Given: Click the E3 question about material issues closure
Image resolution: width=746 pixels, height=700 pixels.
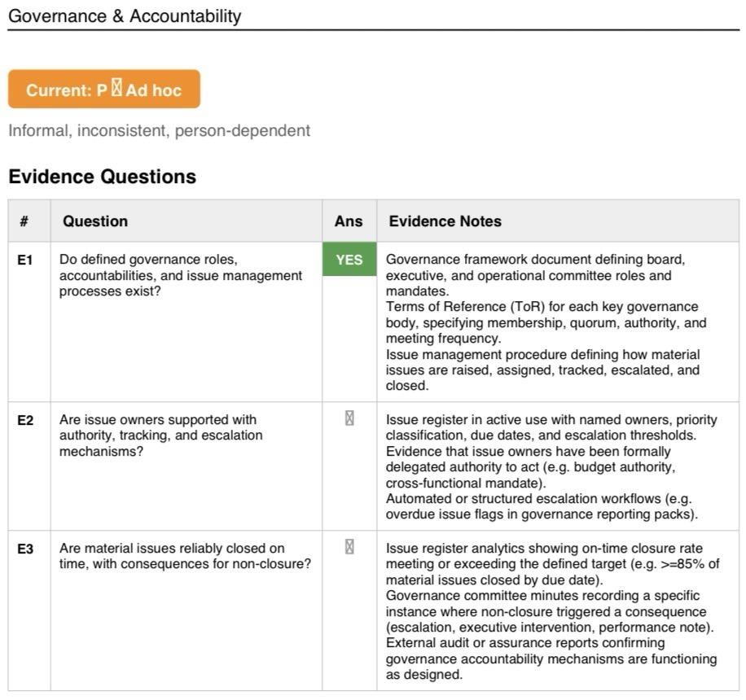Looking at the screenshot, I should click(185, 556).
